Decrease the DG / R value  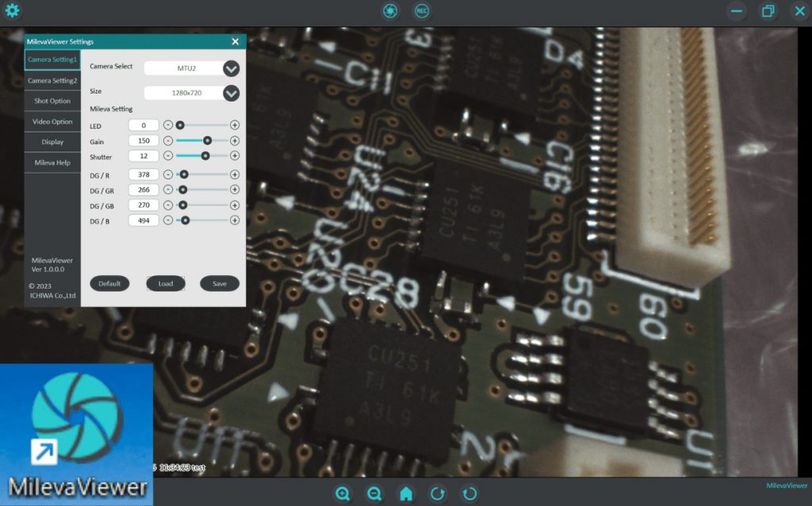pos(168,174)
